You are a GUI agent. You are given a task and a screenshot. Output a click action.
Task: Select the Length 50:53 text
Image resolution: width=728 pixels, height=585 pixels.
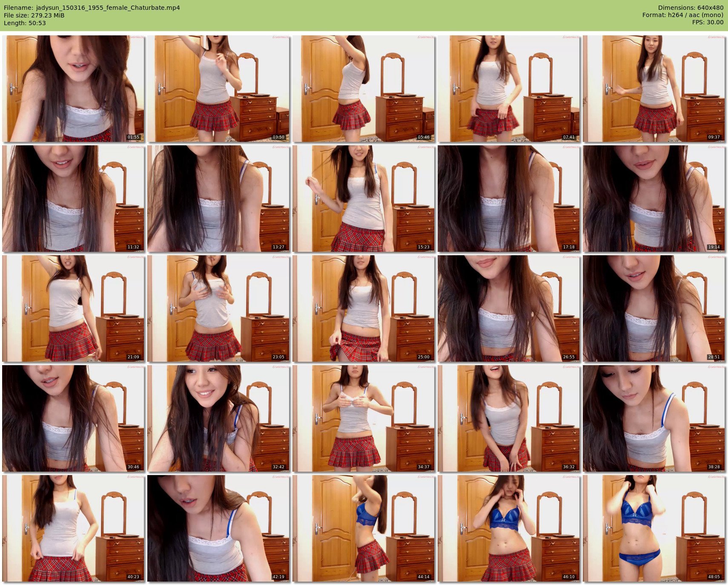click(x=25, y=23)
